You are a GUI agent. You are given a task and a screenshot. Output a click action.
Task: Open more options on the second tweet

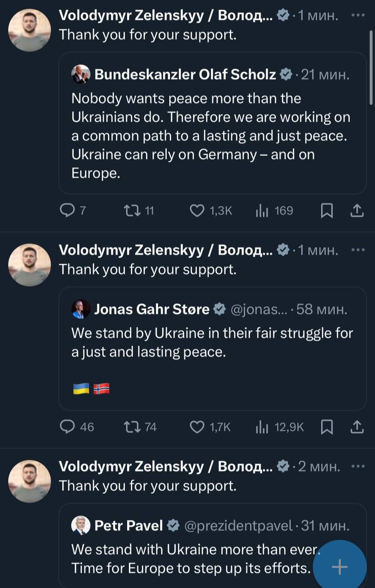357,250
